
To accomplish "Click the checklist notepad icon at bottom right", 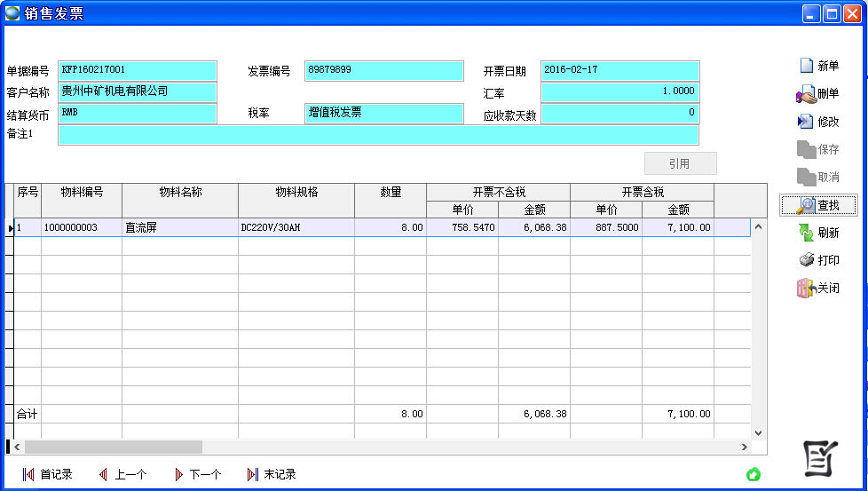I will click(820, 457).
